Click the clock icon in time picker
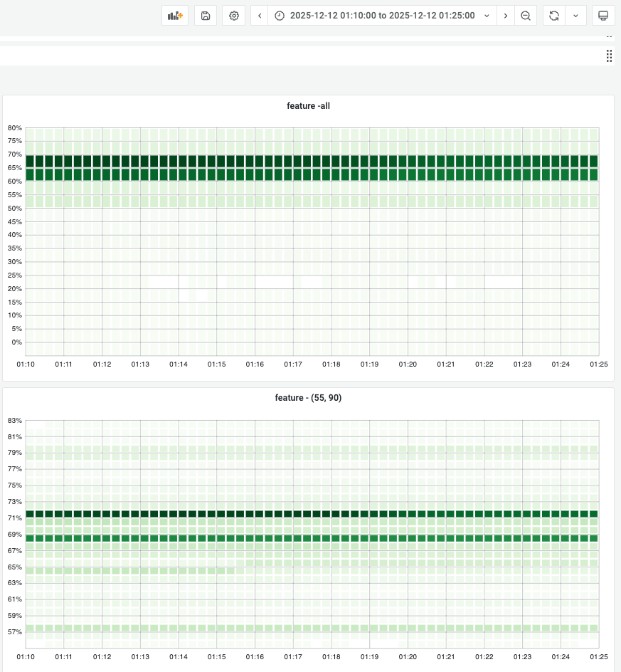The image size is (621, 672). point(280,16)
